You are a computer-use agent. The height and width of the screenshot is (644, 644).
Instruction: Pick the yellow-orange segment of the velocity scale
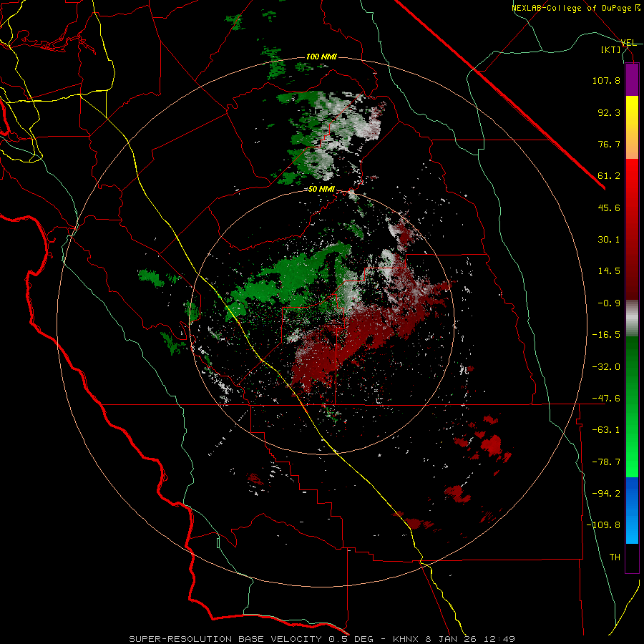click(x=632, y=127)
